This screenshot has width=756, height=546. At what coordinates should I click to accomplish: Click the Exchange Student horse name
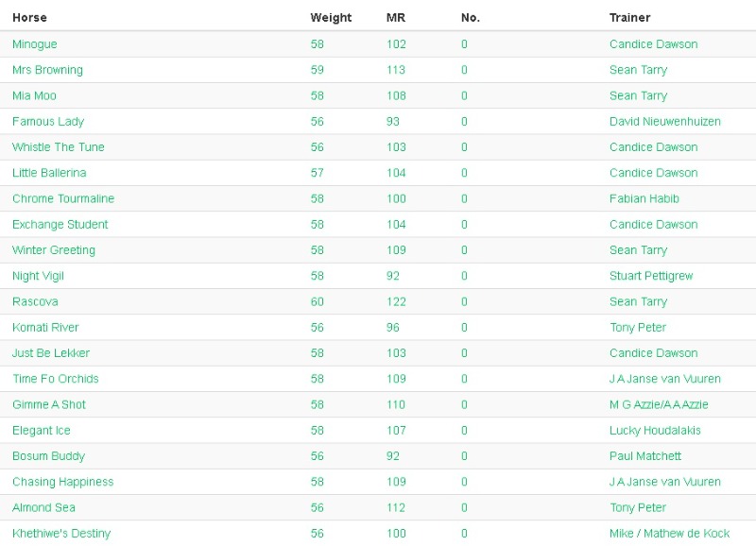tap(60, 225)
